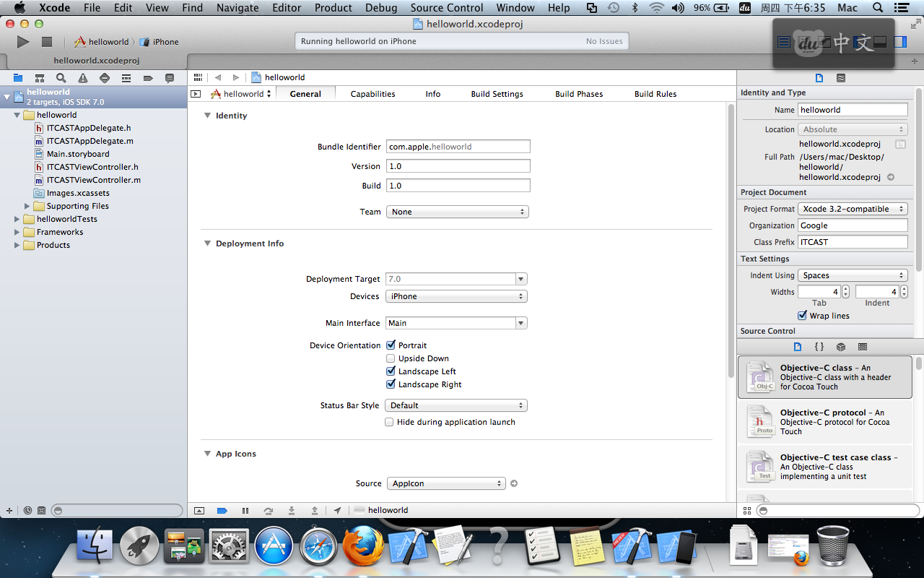This screenshot has height=578, width=924.
Task: Click the add (+) button in navigator
Action: pos(9,510)
